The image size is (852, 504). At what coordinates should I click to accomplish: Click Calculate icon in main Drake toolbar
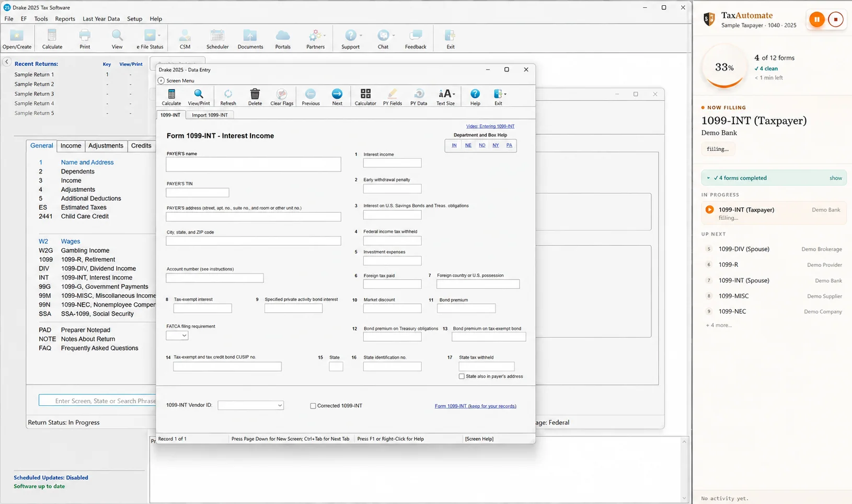pos(52,39)
